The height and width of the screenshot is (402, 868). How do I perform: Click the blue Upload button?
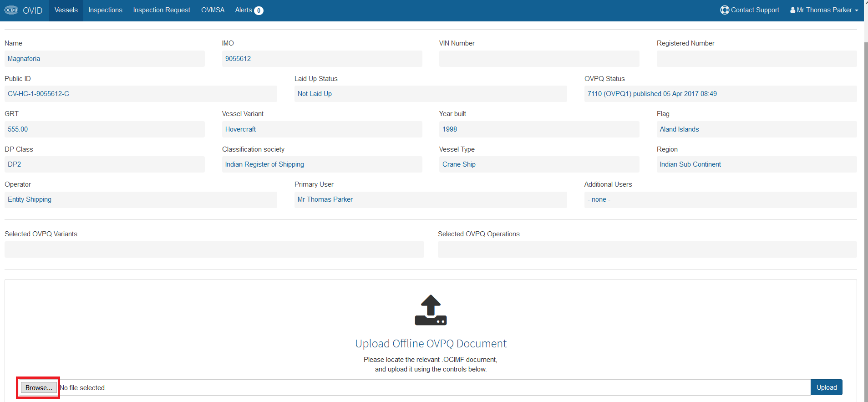coord(826,387)
